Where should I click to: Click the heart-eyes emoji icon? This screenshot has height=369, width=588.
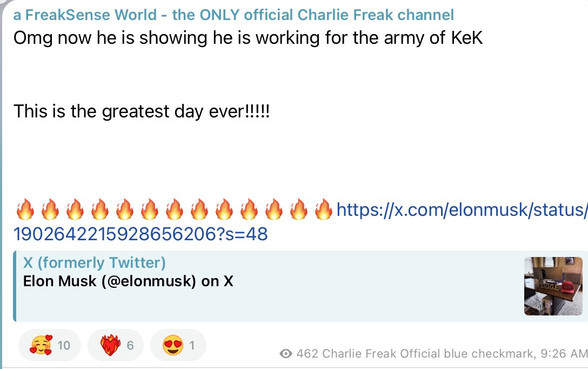[172, 345]
